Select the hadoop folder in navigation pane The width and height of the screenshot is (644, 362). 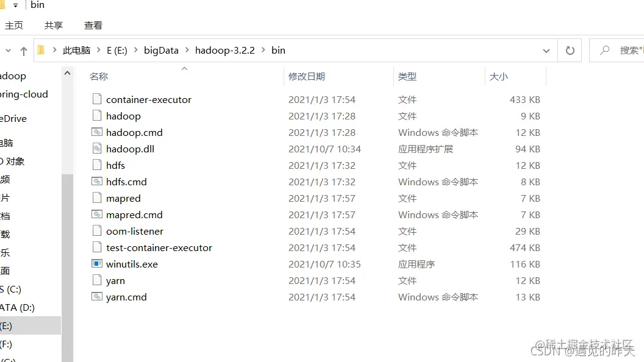13,76
